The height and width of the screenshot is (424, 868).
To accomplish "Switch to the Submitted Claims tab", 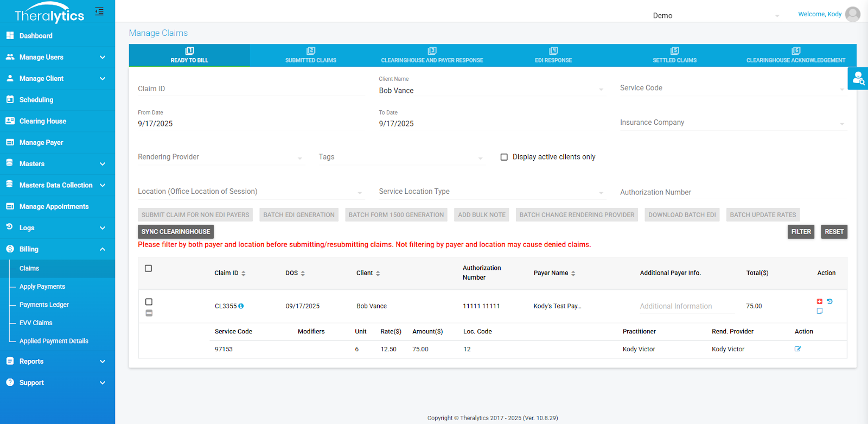I will point(311,55).
